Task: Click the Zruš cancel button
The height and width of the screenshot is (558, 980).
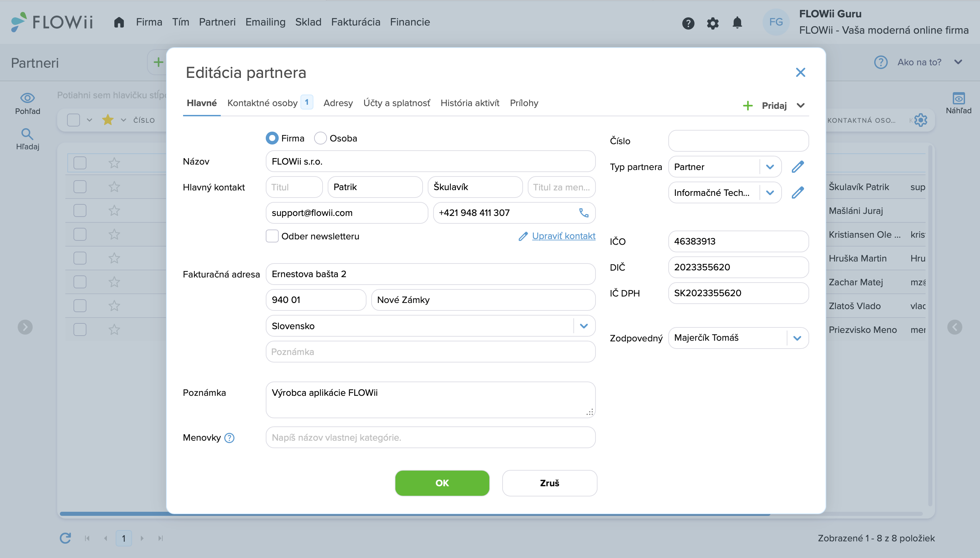Action: click(550, 483)
